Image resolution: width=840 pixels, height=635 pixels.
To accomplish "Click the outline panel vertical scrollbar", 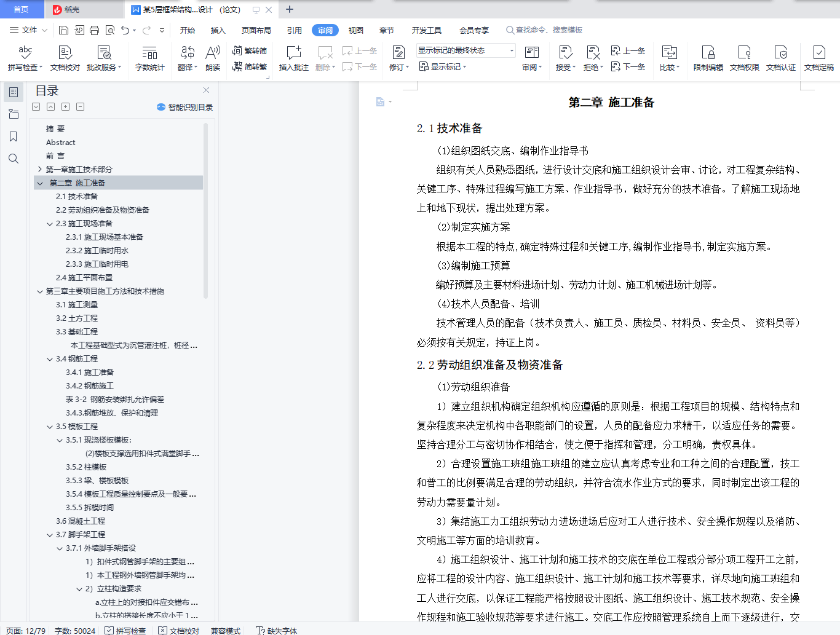I will point(205,211).
